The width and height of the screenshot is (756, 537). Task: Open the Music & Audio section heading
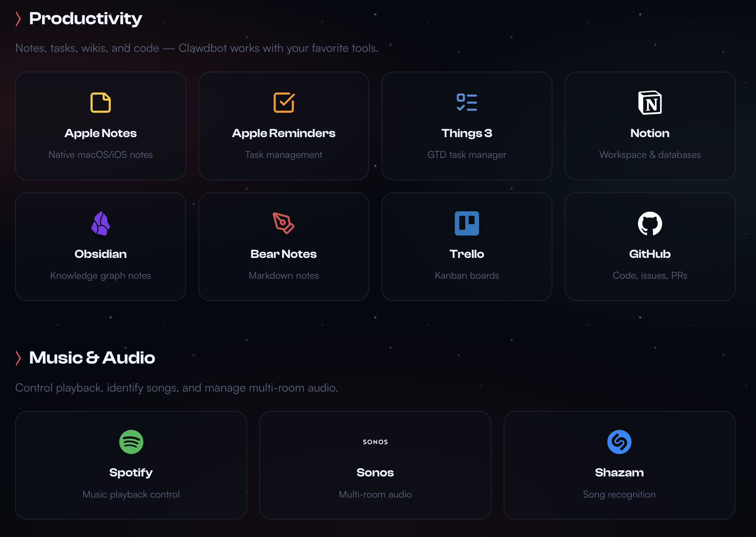pos(92,358)
